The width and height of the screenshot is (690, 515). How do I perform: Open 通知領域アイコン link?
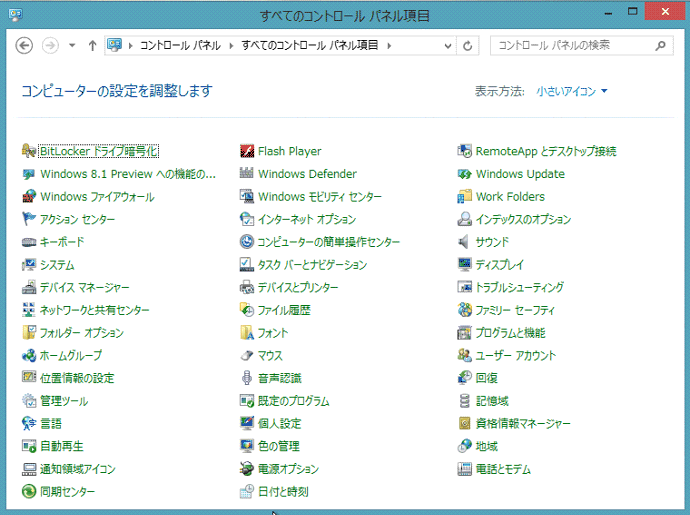(78, 469)
